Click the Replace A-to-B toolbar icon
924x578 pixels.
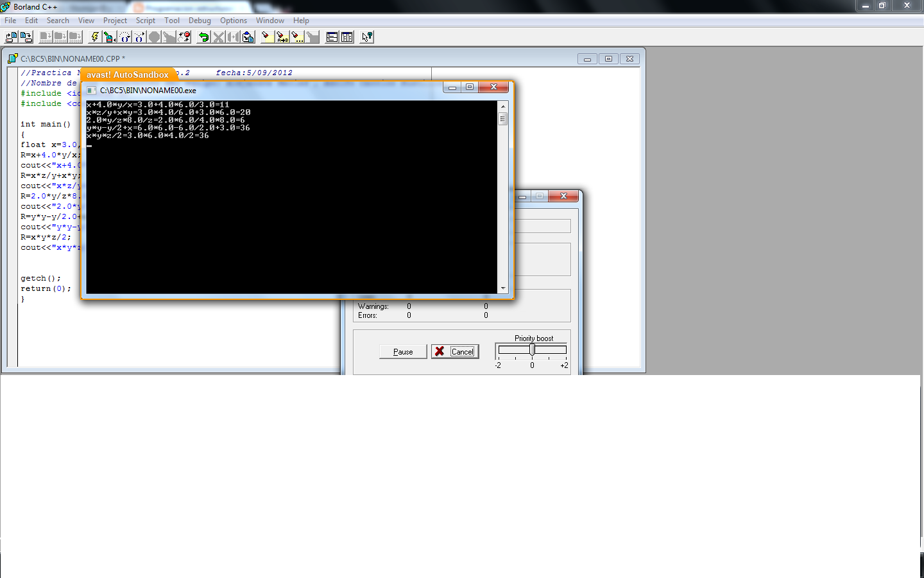pyautogui.click(x=281, y=37)
